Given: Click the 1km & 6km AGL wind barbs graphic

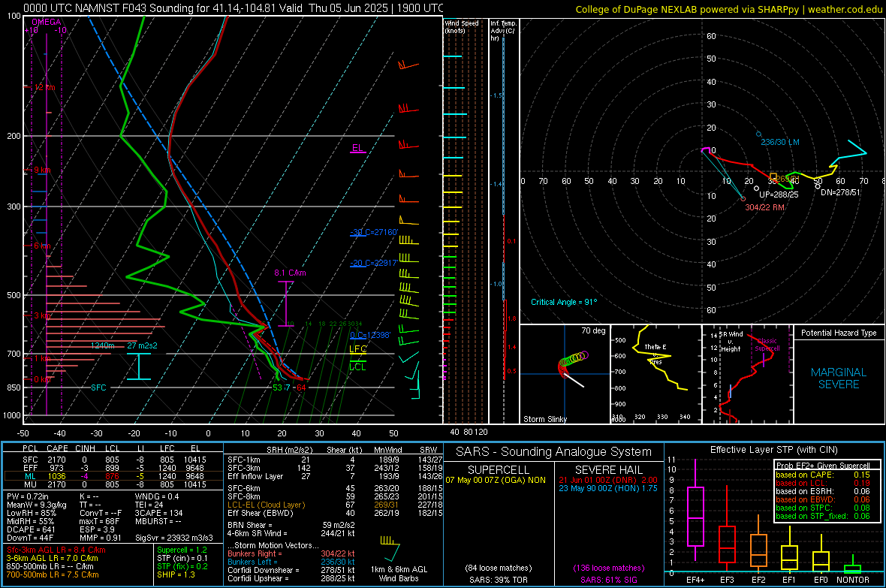Looking at the screenshot, I should pos(390,549).
